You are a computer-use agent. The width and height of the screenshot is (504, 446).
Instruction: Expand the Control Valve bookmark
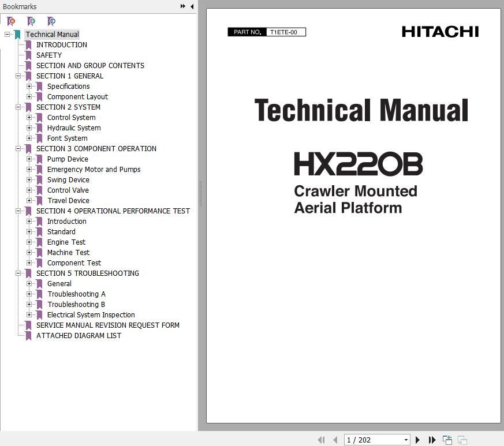tap(29, 190)
